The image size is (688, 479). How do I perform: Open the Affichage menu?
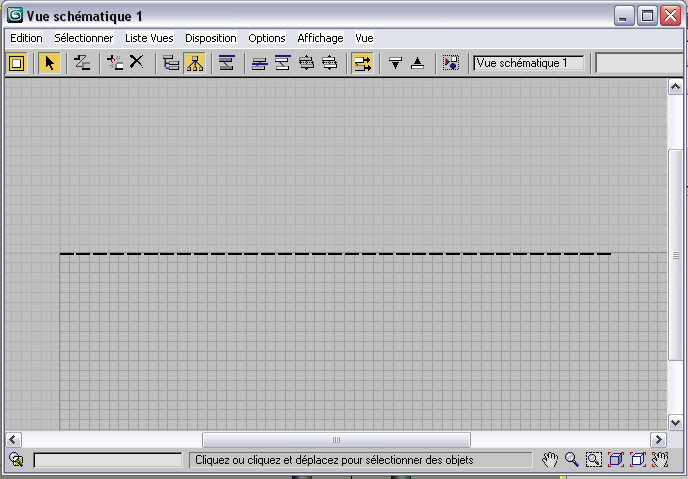[x=320, y=38]
